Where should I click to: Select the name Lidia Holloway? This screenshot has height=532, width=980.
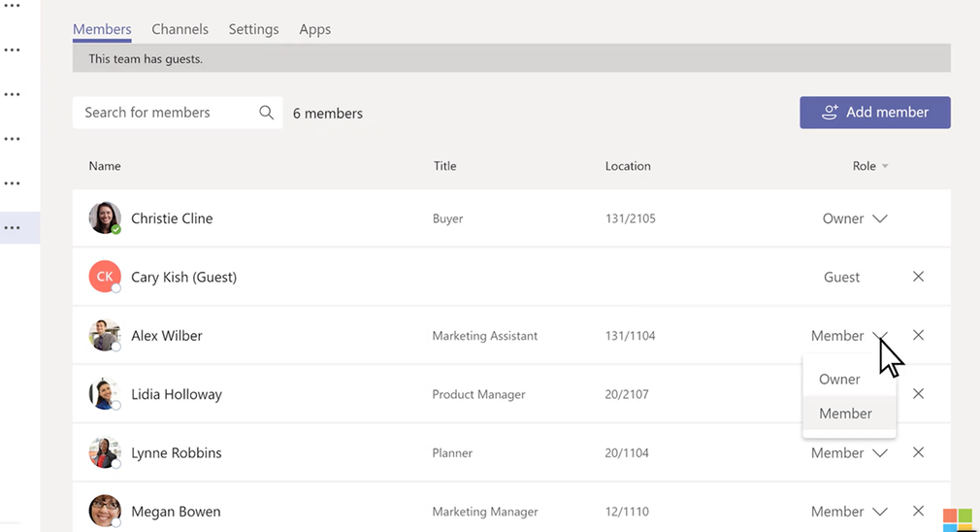tap(177, 394)
